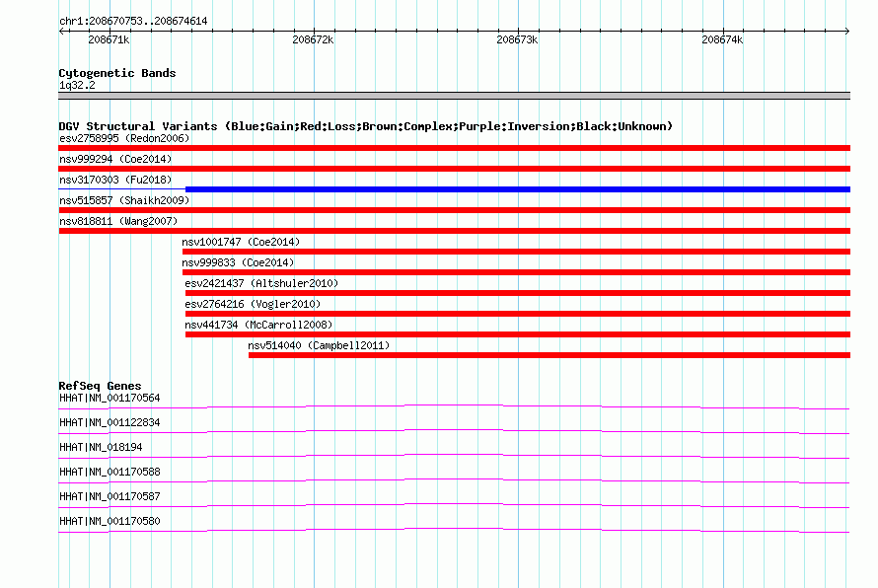Click the red nsv818811 loss bar
The height and width of the screenshot is (588, 878).
point(454,231)
